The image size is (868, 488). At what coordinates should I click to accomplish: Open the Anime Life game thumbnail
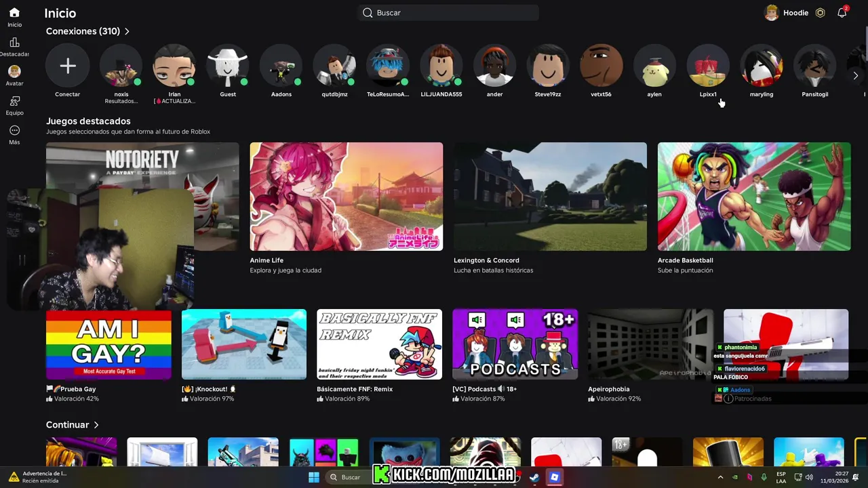[x=347, y=197]
